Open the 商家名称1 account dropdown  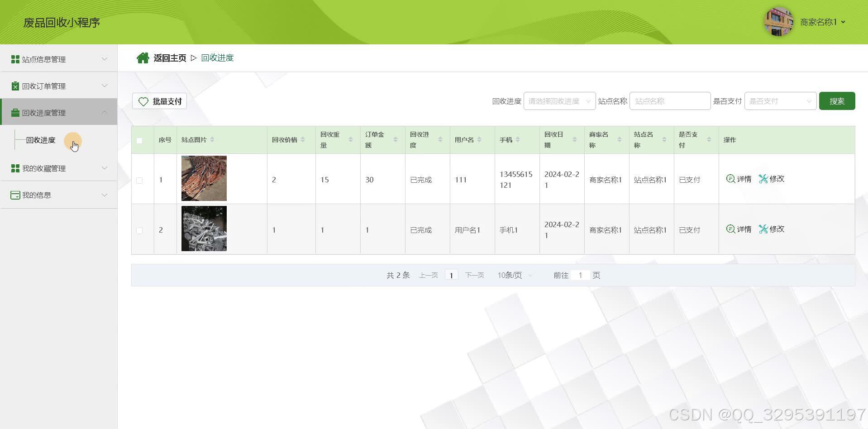(823, 22)
